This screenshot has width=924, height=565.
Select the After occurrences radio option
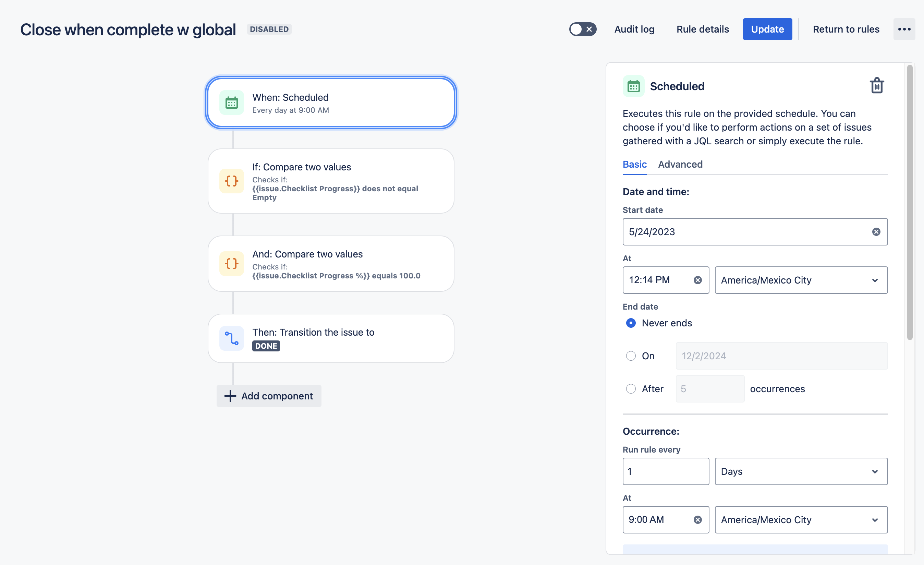click(631, 389)
